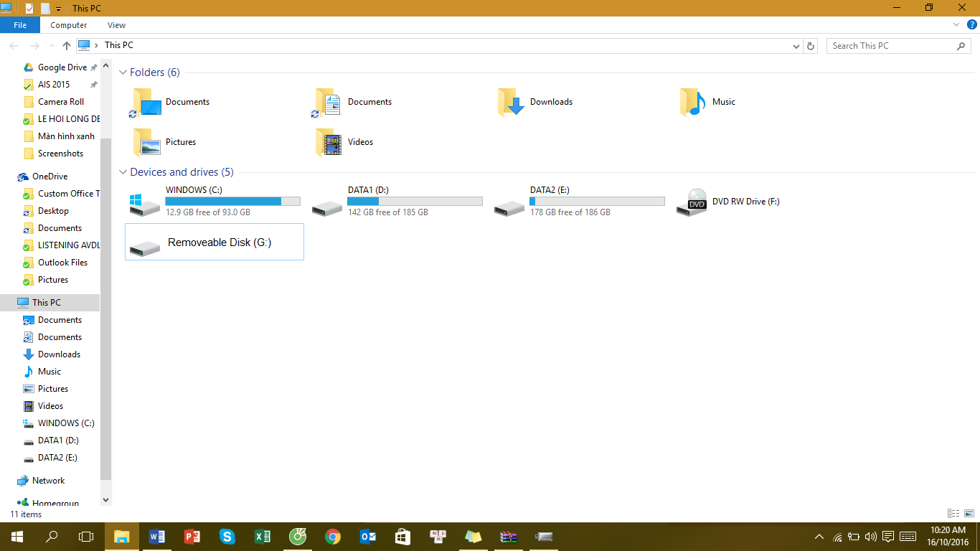Click inside the Search This PC box
Screen dimensions: 980x551
click(x=890, y=45)
